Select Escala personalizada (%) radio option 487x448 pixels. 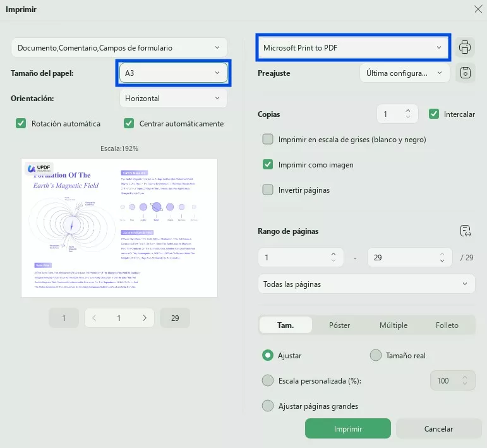(x=268, y=380)
